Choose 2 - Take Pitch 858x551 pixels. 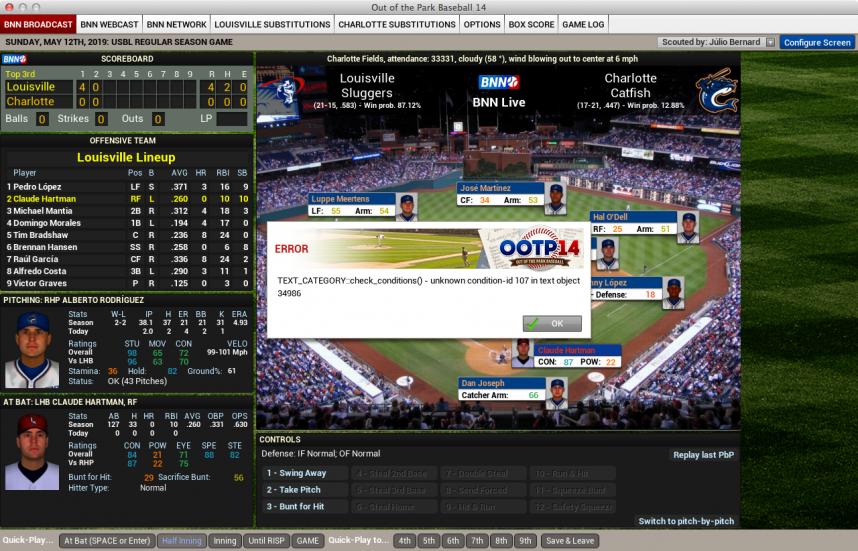pyautogui.click(x=305, y=490)
